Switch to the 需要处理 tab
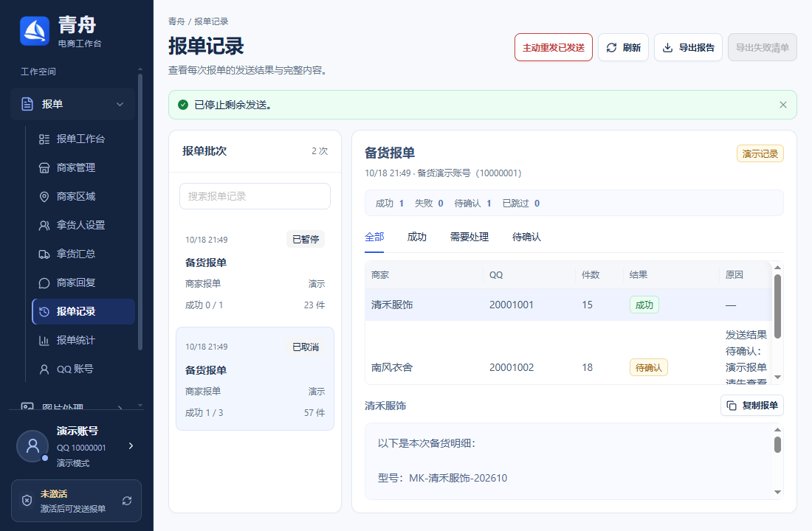 [x=469, y=237]
